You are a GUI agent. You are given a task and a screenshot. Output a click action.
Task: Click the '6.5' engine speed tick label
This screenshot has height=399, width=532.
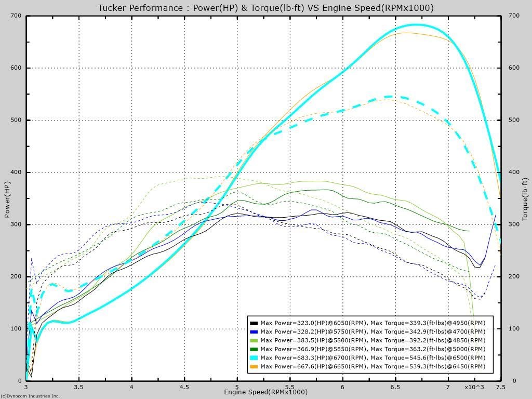coord(395,387)
